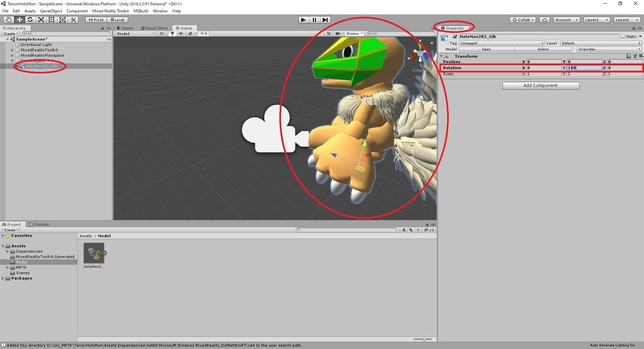Toggle hidden packages count icon in Project

tap(429, 230)
